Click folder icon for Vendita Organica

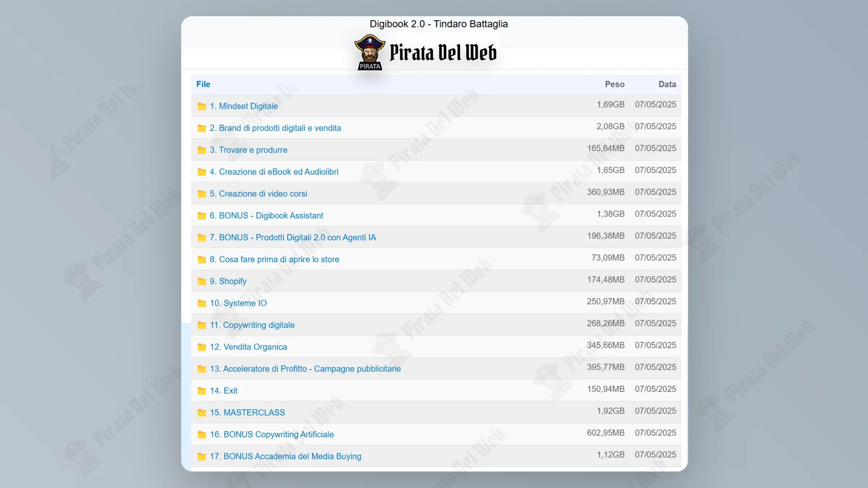coord(201,347)
